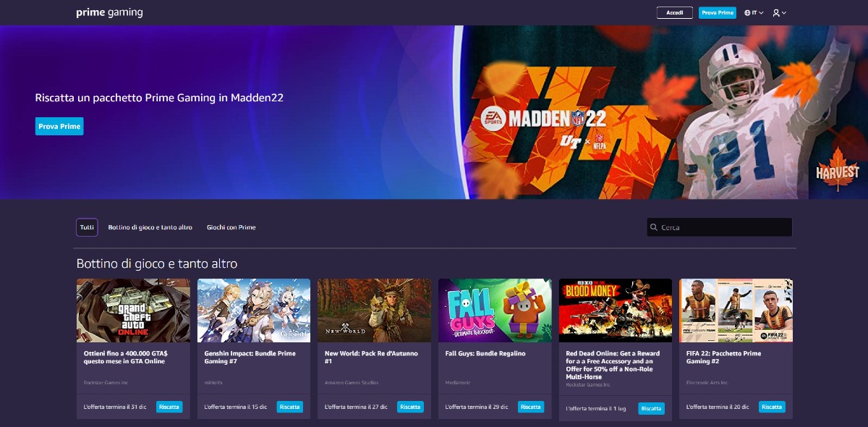Click Riscatta for the GTA Online offer
Screen dimensions: 868x427
169,407
